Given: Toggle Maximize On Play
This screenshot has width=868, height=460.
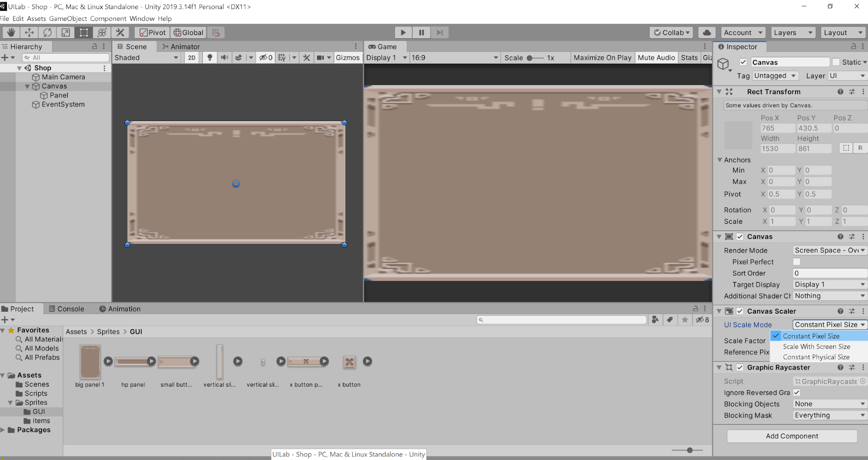Looking at the screenshot, I should (602, 57).
